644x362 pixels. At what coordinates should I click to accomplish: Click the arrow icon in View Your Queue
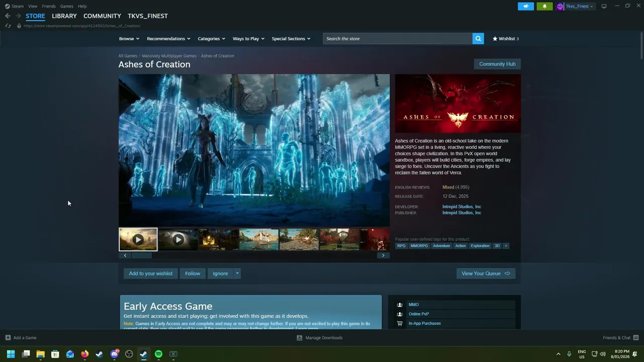pos(507,274)
